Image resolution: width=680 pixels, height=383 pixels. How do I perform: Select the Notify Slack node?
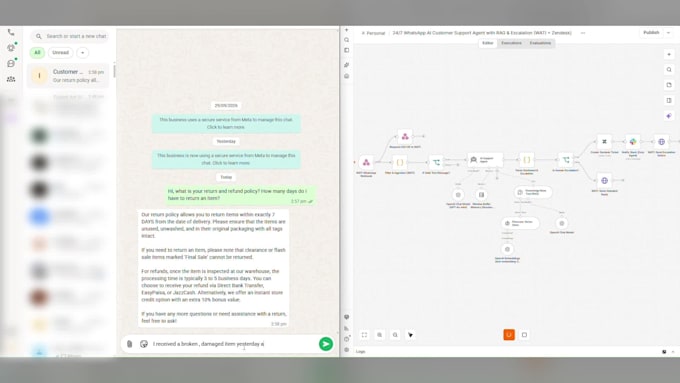pos(633,142)
